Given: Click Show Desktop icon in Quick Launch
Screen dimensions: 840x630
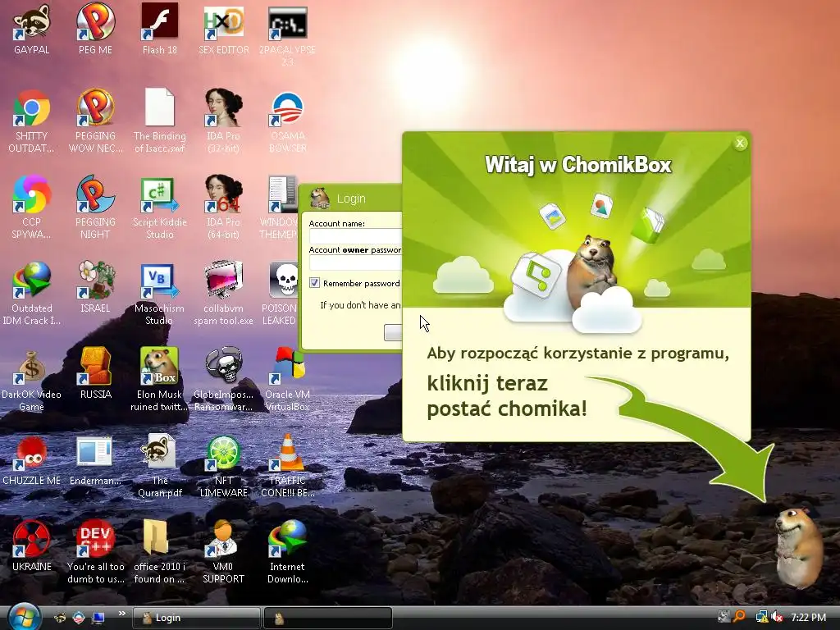Looking at the screenshot, I should coord(98,618).
